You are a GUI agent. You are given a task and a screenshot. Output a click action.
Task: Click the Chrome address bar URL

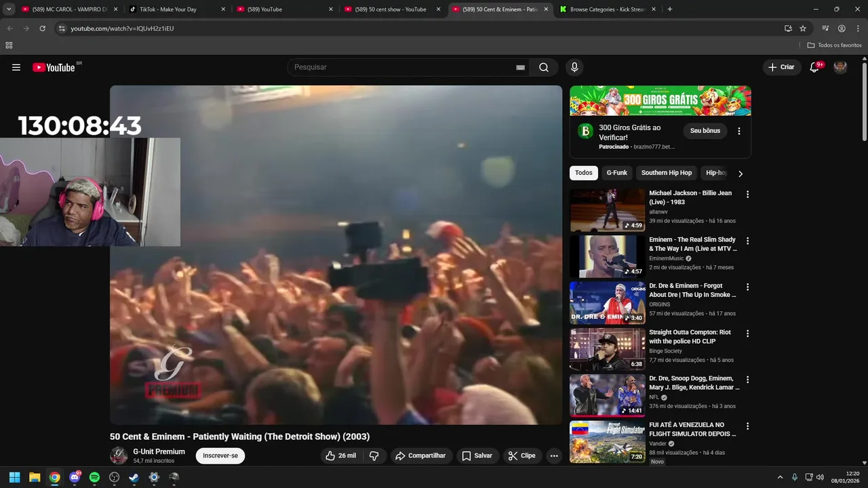coord(122,28)
